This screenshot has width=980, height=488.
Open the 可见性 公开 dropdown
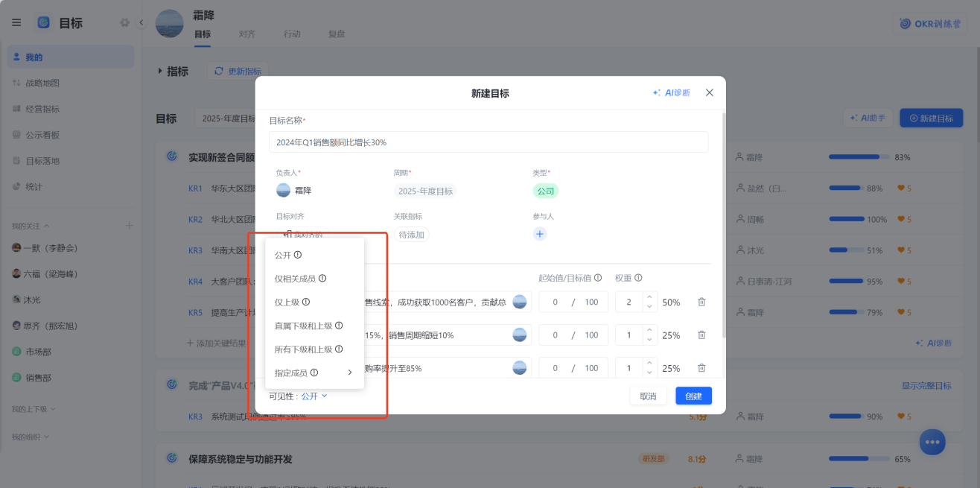tap(314, 396)
